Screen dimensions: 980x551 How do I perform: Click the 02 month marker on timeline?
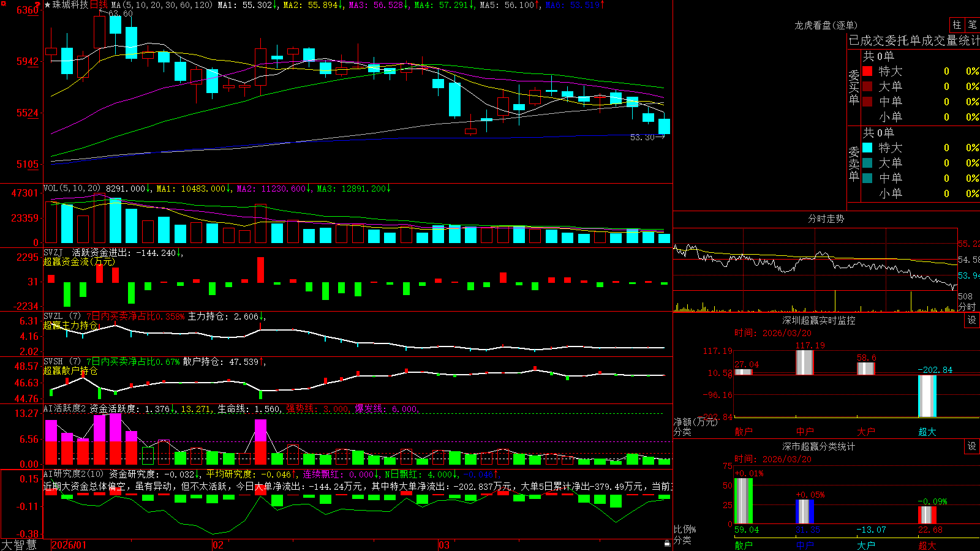click(217, 545)
